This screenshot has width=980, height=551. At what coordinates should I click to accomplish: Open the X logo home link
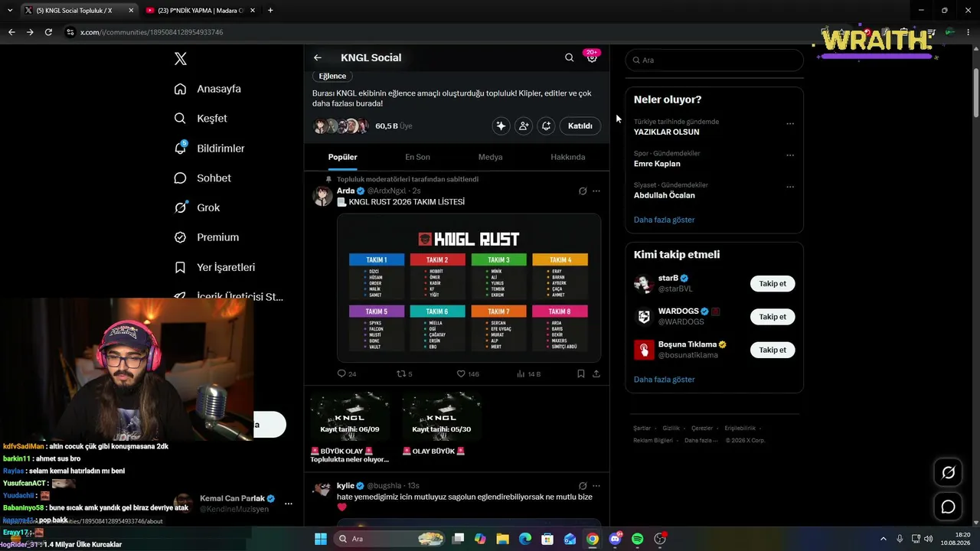coord(181,59)
